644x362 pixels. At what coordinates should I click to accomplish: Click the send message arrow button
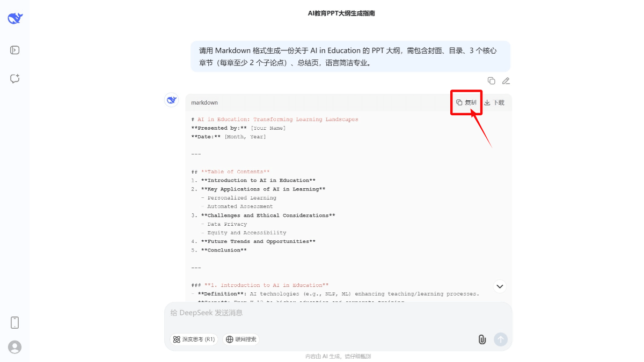point(500,339)
